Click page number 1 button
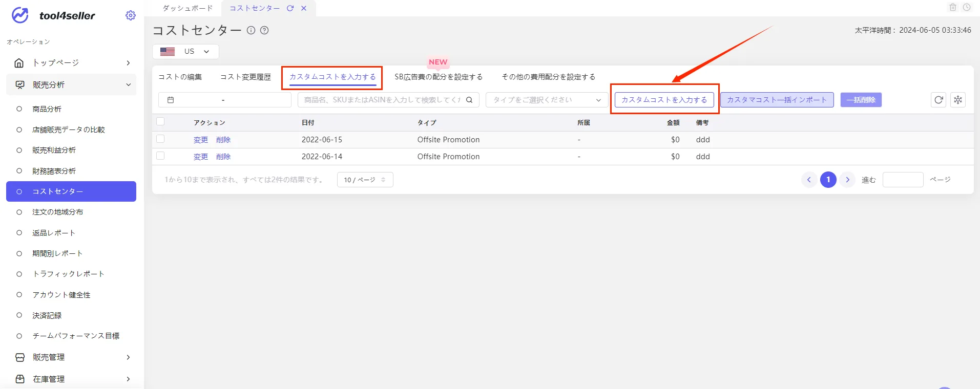The width and height of the screenshot is (980, 389). click(x=828, y=180)
